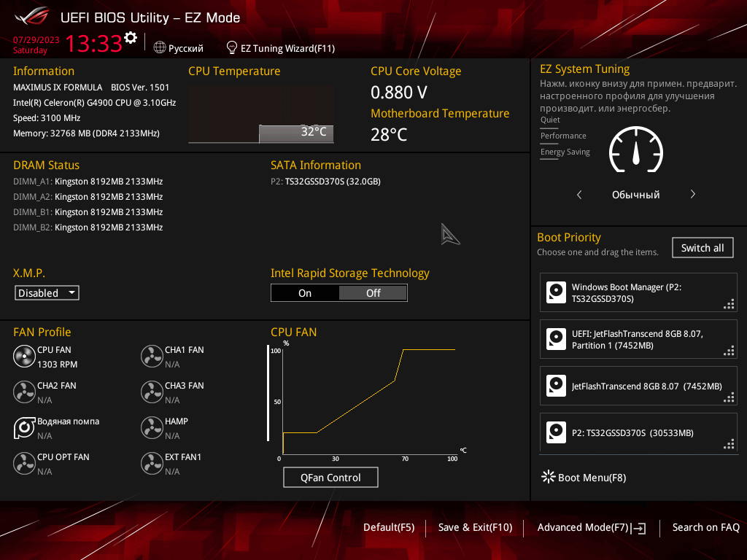
Task: Open the X.M.P. Disabled dropdown
Action: (x=47, y=293)
